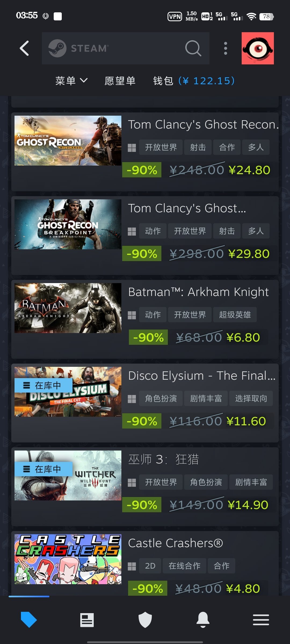Open the 愿望单 tab
Screen dimensions: 290x644
[120, 81]
